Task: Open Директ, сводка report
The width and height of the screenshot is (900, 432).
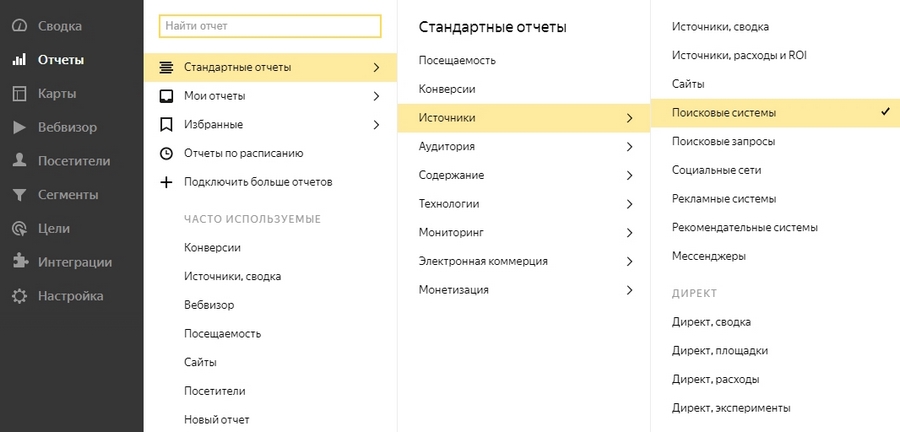Action: click(x=711, y=322)
